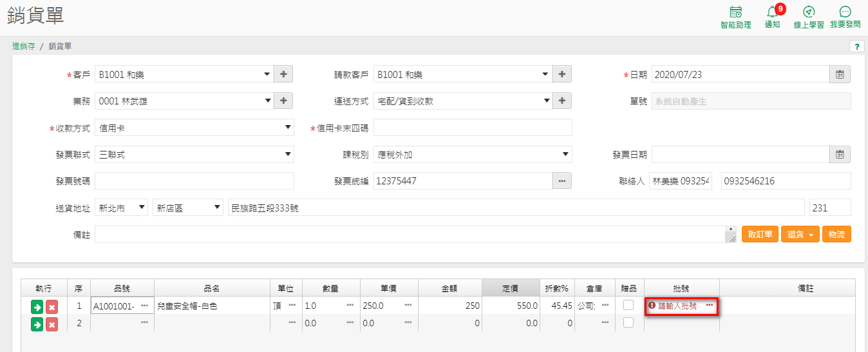Click the 兒童安全帽-白色 product name cell
This screenshot has height=352, width=868.
click(x=212, y=306)
